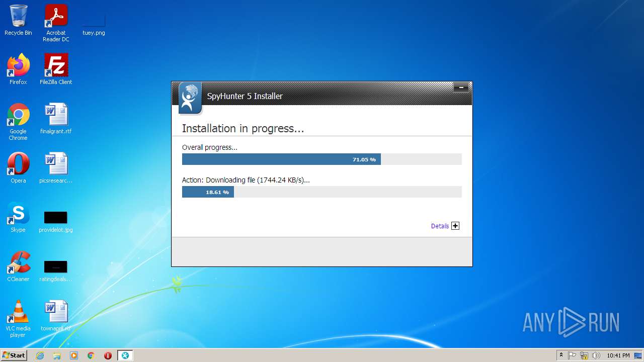The width and height of the screenshot is (644, 362).
Task: Click the Opera icon in the taskbar
Action: (108, 355)
